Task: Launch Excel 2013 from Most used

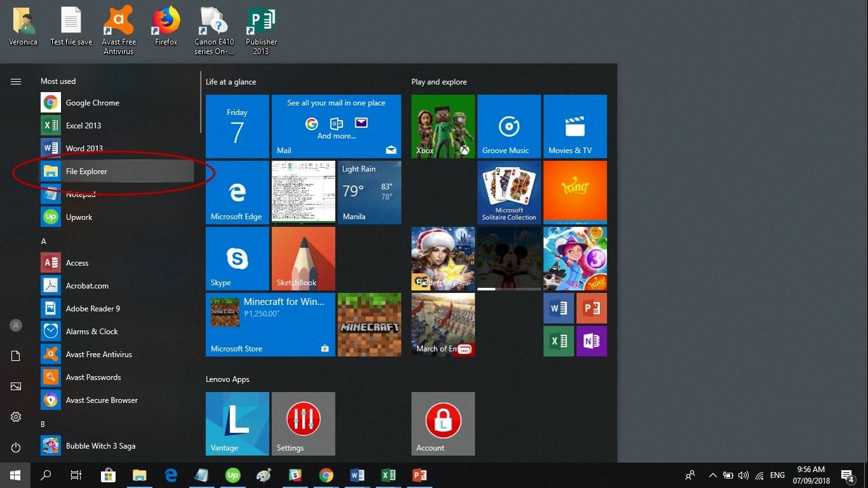Action: click(117, 125)
